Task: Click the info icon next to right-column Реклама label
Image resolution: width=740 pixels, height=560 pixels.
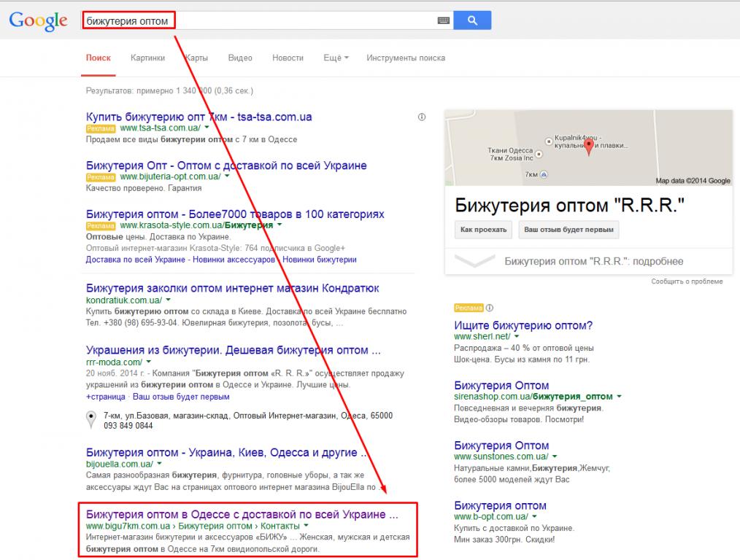Action: pos(490,308)
